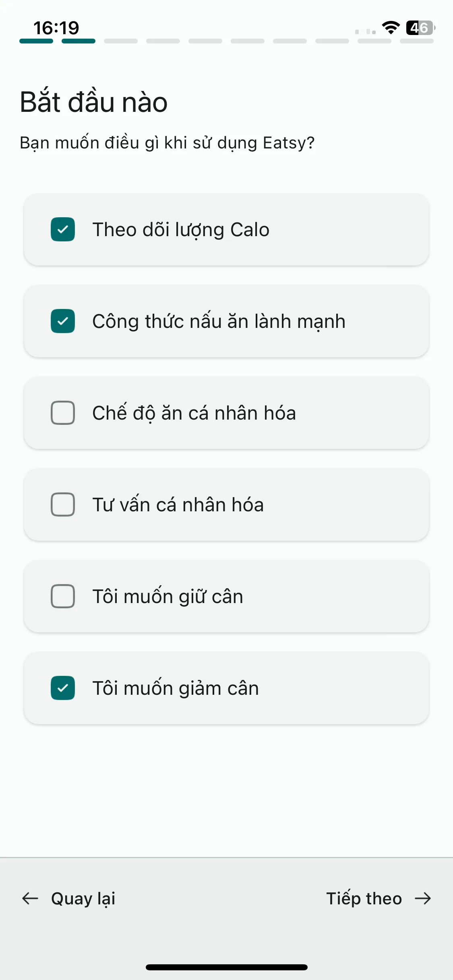The width and height of the screenshot is (453, 980).
Task: Select the Theo dõi lượng Calo card label
Action: 181,230
